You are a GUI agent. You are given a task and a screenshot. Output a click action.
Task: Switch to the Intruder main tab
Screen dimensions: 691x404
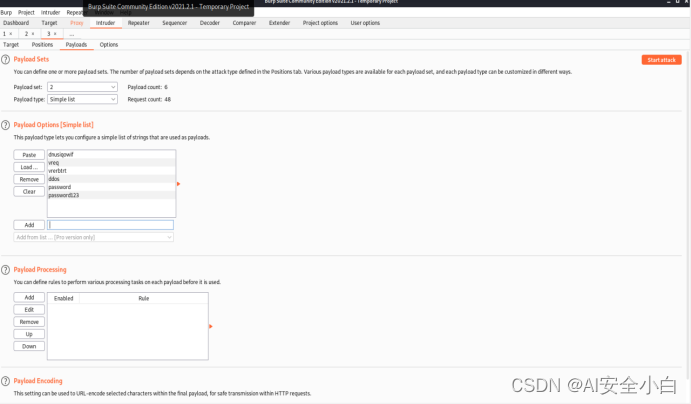tap(106, 23)
